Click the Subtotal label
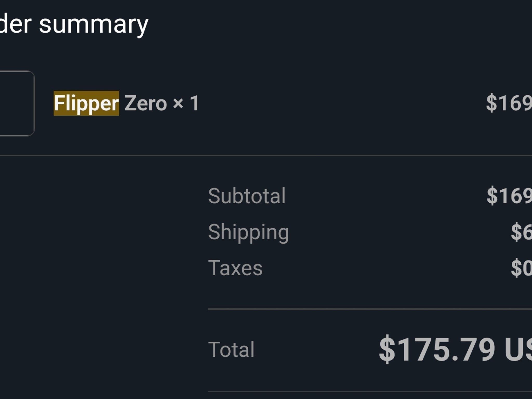The image size is (532, 399). tap(247, 196)
